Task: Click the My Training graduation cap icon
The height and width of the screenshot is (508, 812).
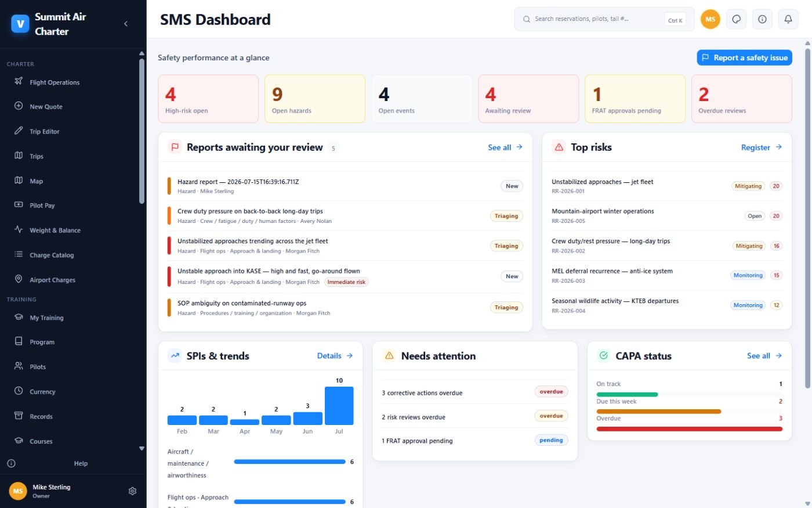Action: pos(19,317)
